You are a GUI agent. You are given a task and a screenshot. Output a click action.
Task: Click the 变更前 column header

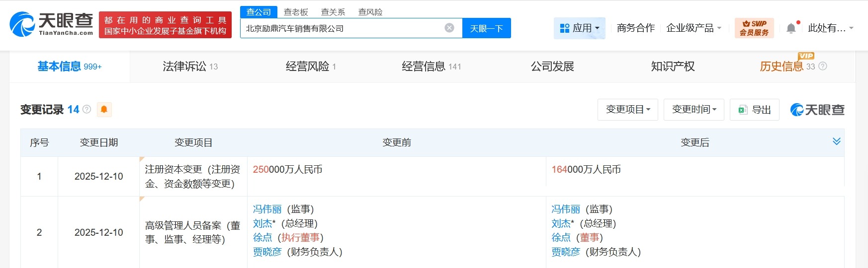(x=397, y=142)
